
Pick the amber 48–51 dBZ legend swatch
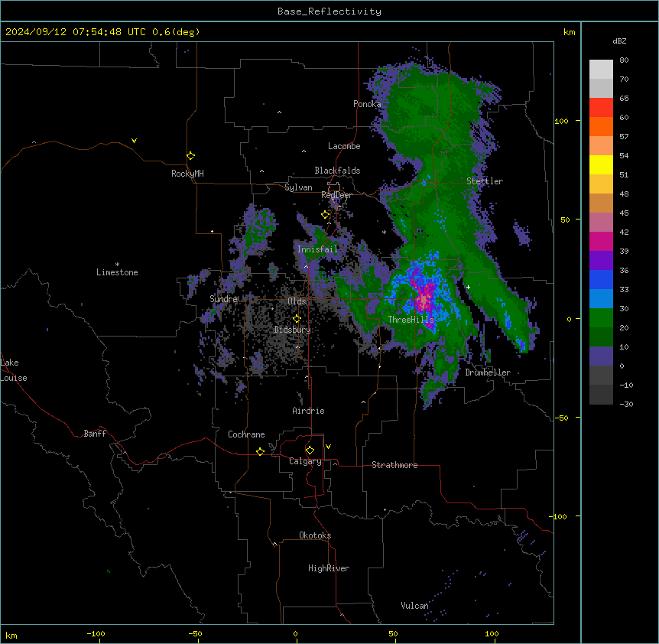click(601, 184)
